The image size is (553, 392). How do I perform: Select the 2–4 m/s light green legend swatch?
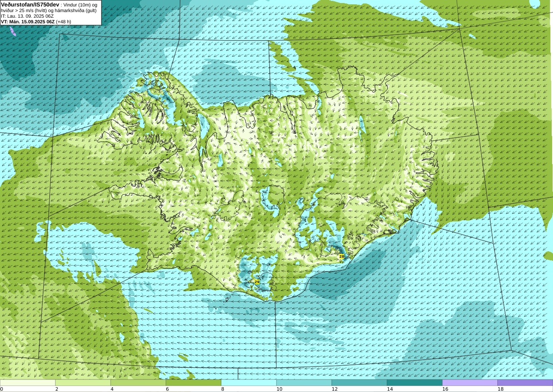pos(83,383)
